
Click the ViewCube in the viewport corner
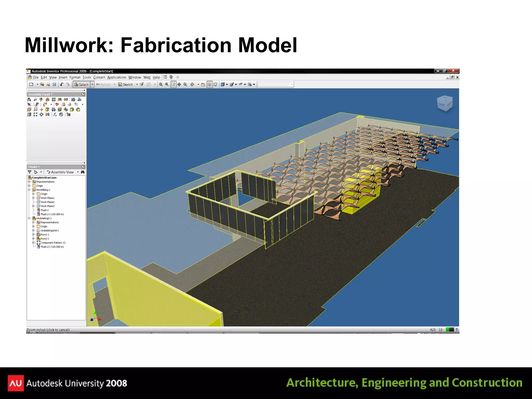tap(445, 103)
